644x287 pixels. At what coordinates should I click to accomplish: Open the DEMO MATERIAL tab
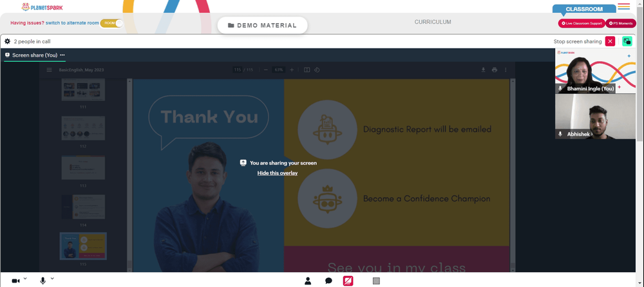[x=261, y=25]
